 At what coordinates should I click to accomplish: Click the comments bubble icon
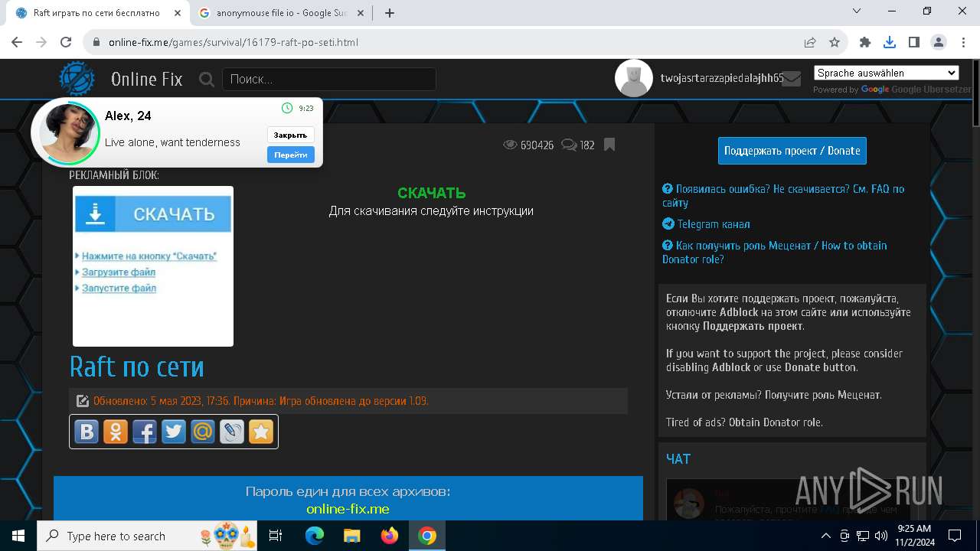(569, 145)
